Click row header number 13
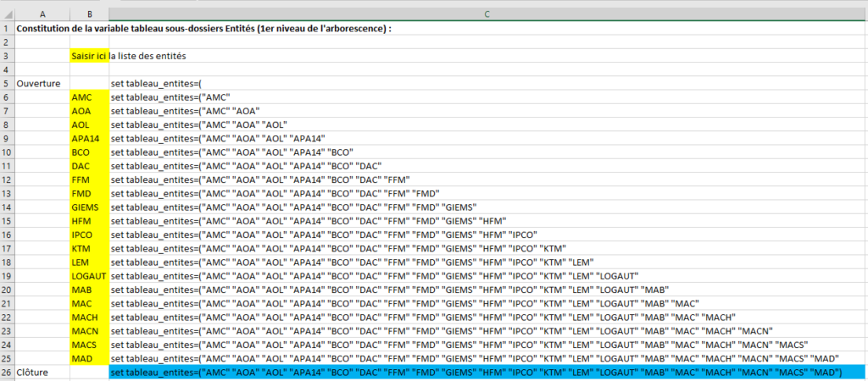Viewport: 868px width, 381px height. pyautogui.click(x=7, y=194)
